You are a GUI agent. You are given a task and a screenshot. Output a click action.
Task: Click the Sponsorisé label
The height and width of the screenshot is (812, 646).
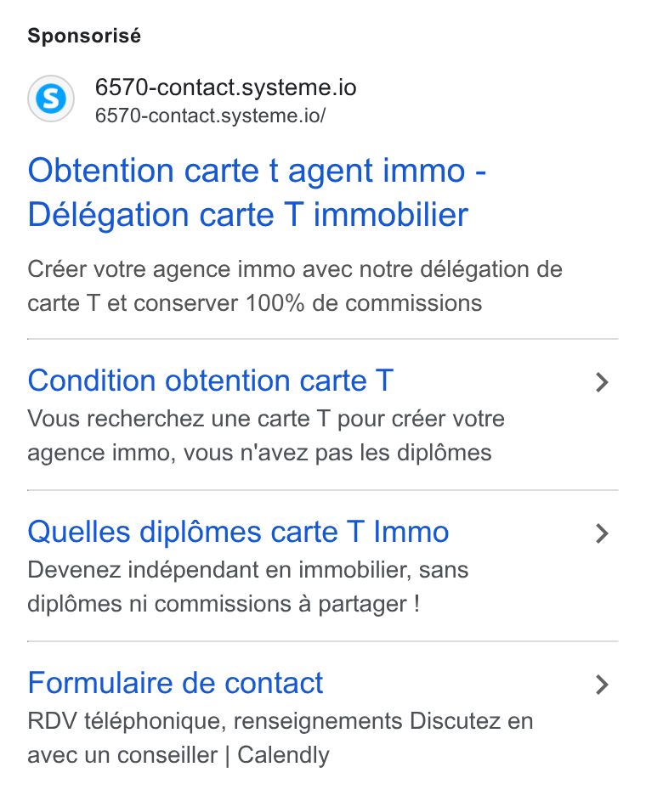pos(84,36)
